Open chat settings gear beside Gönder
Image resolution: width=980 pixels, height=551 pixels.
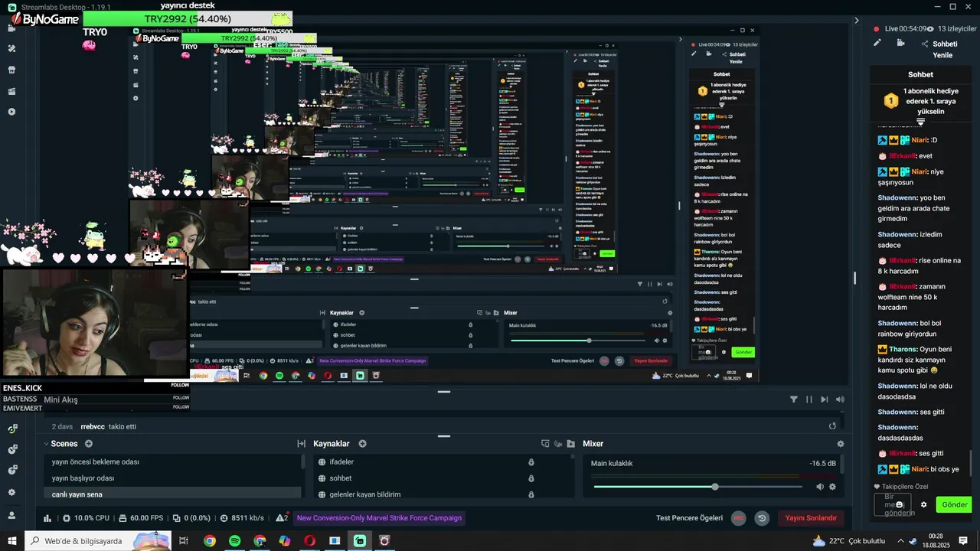pyautogui.click(x=923, y=505)
